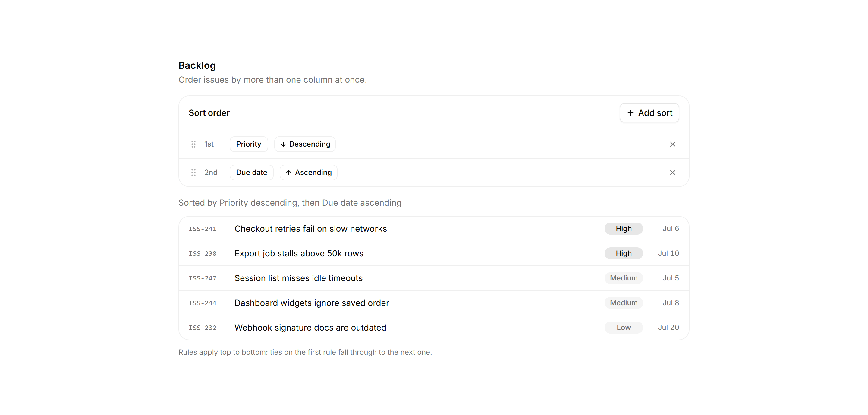Click the sorted-by summary text

290,203
